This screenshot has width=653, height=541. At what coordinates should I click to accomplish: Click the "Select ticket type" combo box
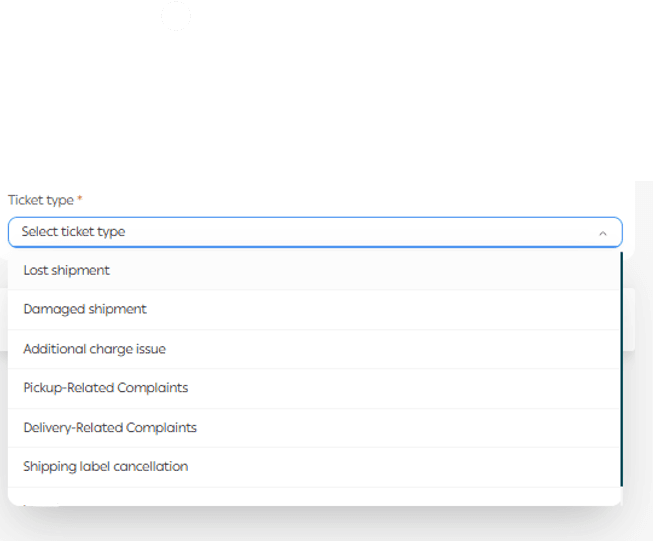pos(315,232)
